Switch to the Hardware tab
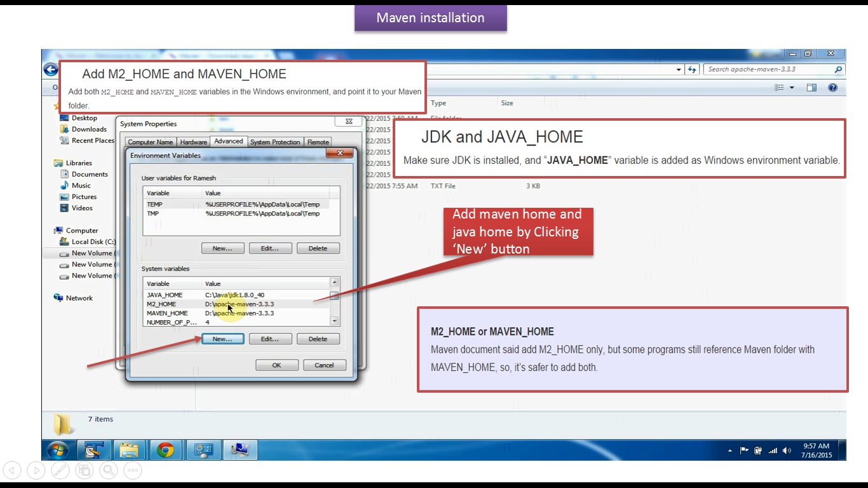 pyautogui.click(x=193, y=142)
